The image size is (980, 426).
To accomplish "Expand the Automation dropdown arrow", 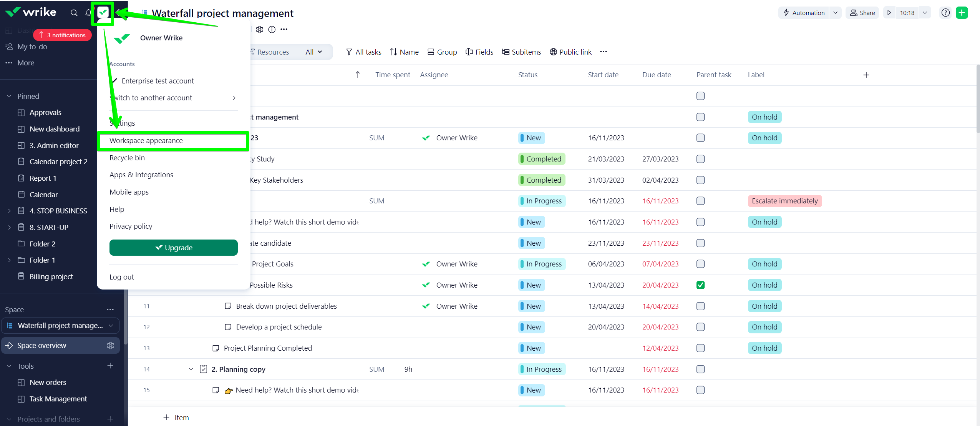I will point(835,13).
